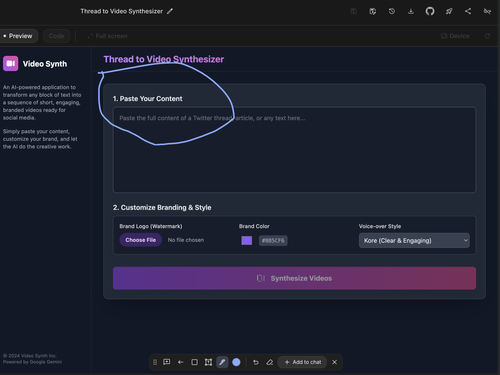Select the arrow annotation tool
Screen dimensions: 500x375
point(181,362)
